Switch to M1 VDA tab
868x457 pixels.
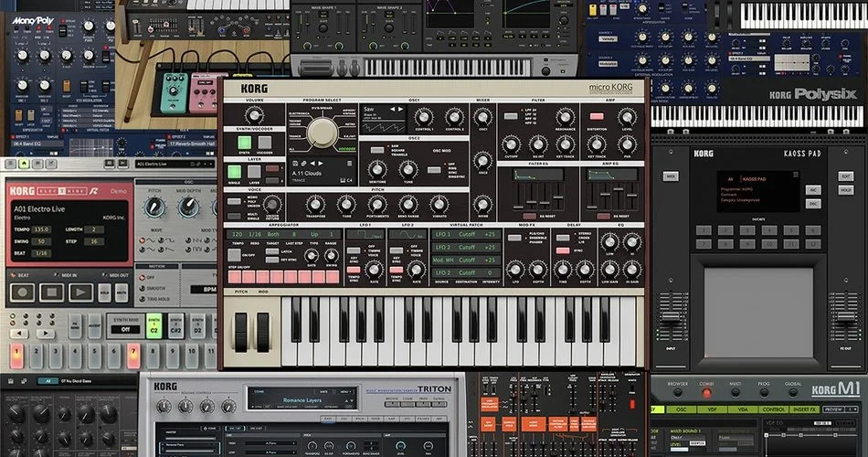point(743,409)
